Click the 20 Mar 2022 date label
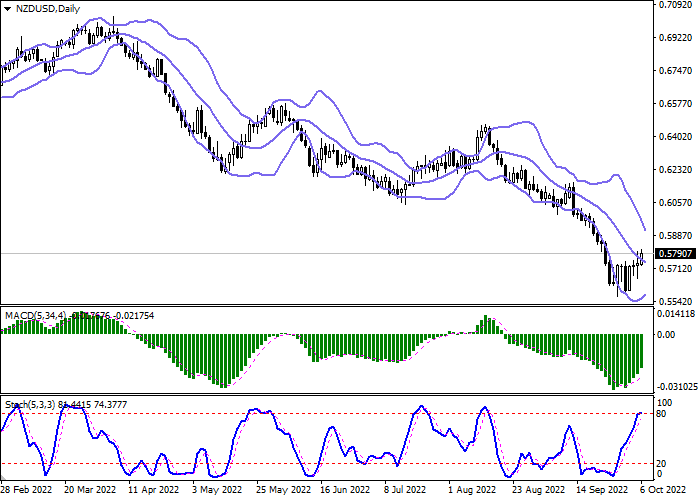 (x=90, y=491)
